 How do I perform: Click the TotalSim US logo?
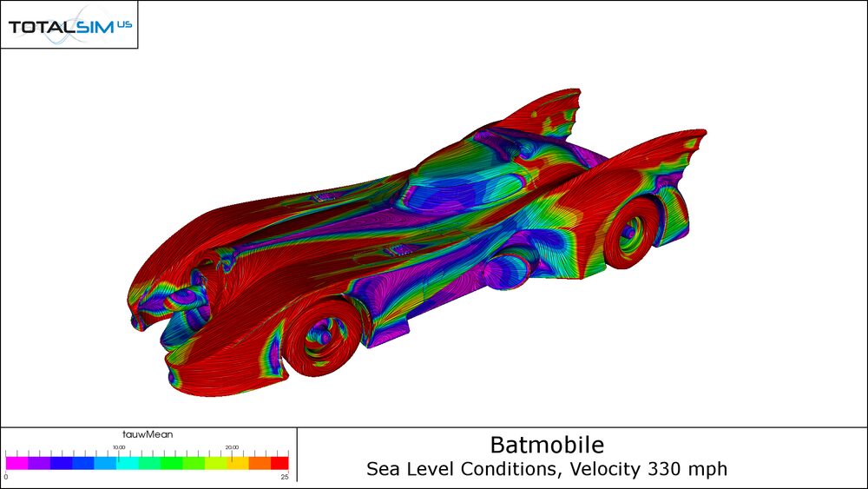[69, 25]
